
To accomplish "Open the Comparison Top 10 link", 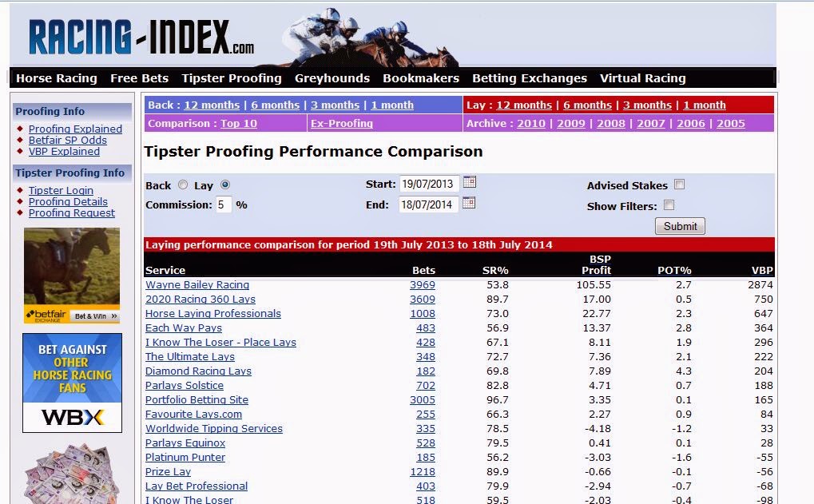I will [x=239, y=124].
